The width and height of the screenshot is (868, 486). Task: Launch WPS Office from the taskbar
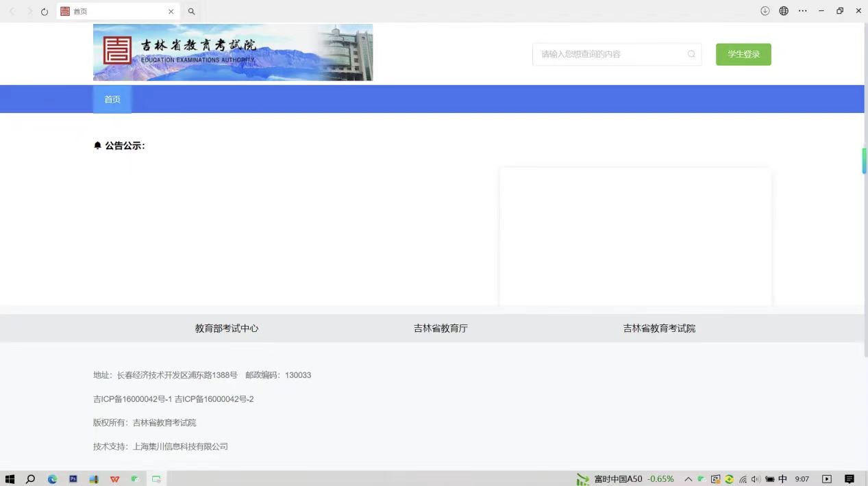click(x=114, y=479)
